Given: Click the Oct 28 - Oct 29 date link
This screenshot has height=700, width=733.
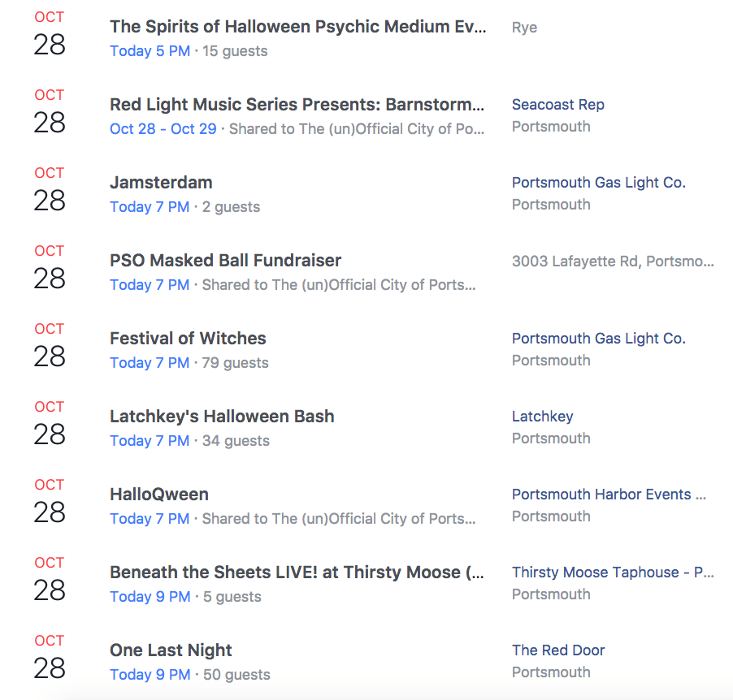Looking at the screenshot, I should 163,129.
